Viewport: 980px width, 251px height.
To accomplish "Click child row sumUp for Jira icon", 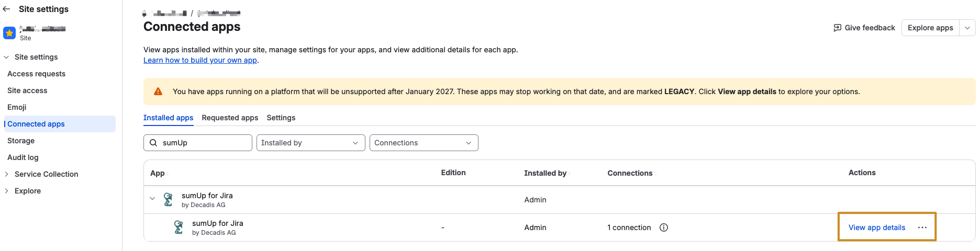I will [x=179, y=227].
